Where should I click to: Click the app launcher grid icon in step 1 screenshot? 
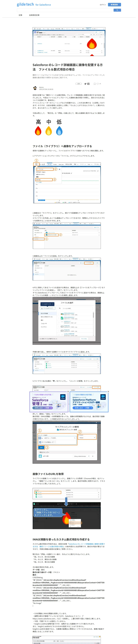[x=36, y=164]
